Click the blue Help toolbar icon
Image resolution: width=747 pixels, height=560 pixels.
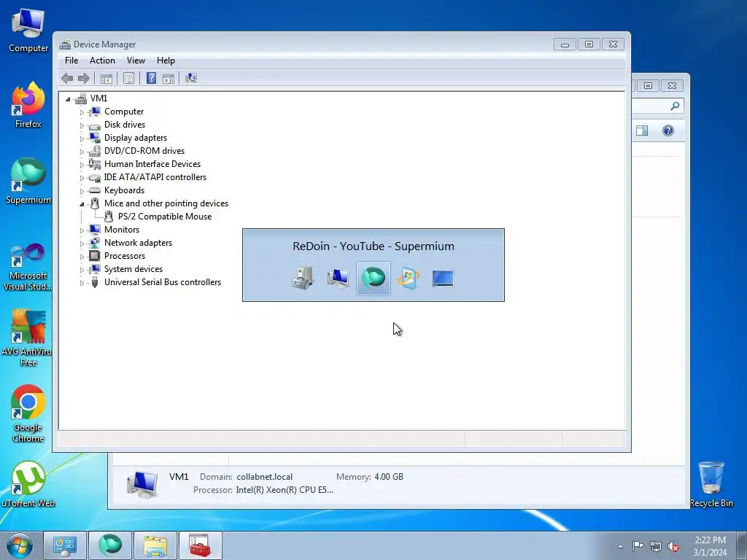[151, 78]
